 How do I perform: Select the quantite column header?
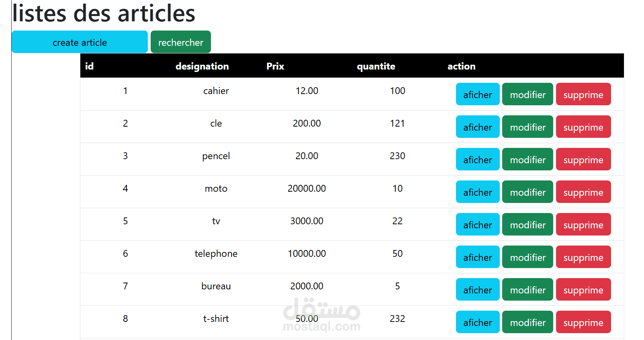[376, 66]
